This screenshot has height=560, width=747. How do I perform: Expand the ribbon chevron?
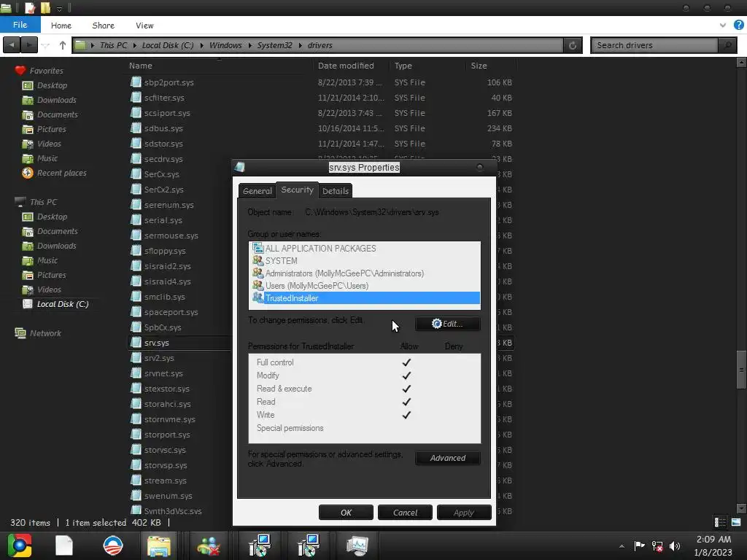(x=723, y=26)
